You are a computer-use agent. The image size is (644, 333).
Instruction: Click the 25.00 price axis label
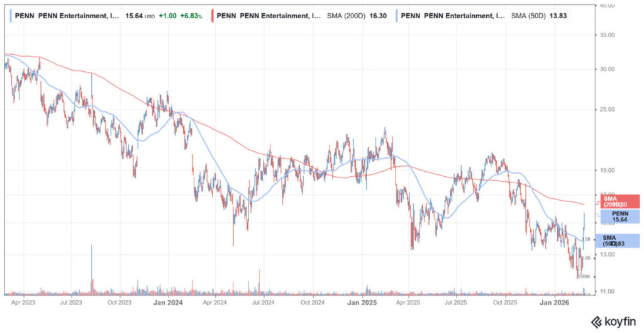click(x=606, y=110)
